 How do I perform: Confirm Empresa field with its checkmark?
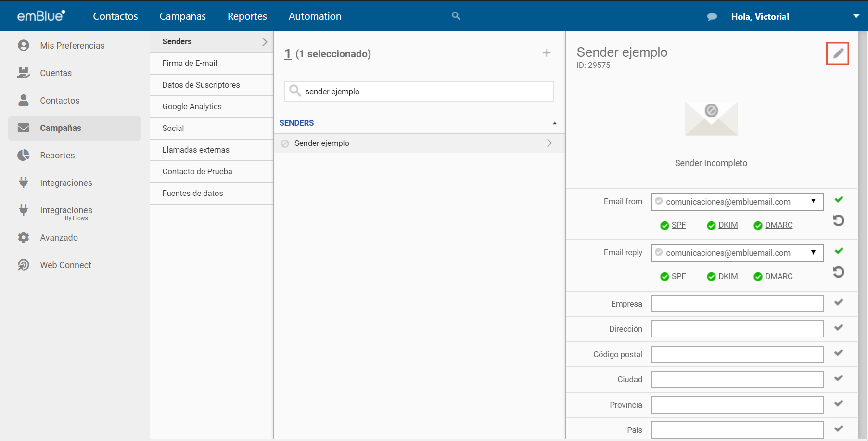[838, 302]
